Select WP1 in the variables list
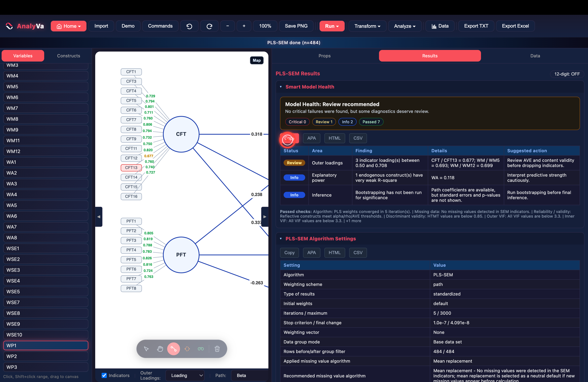This screenshot has height=382, width=588. (x=46, y=345)
